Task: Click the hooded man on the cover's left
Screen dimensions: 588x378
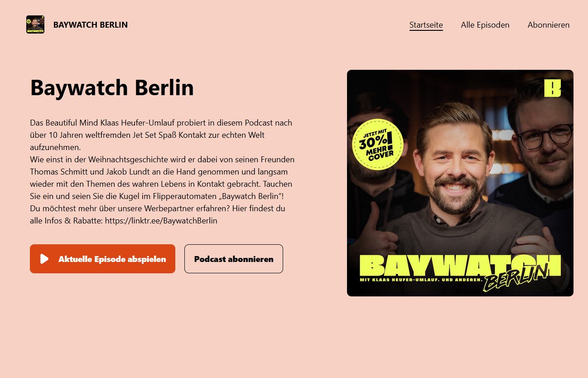Action: (x=381, y=181)
